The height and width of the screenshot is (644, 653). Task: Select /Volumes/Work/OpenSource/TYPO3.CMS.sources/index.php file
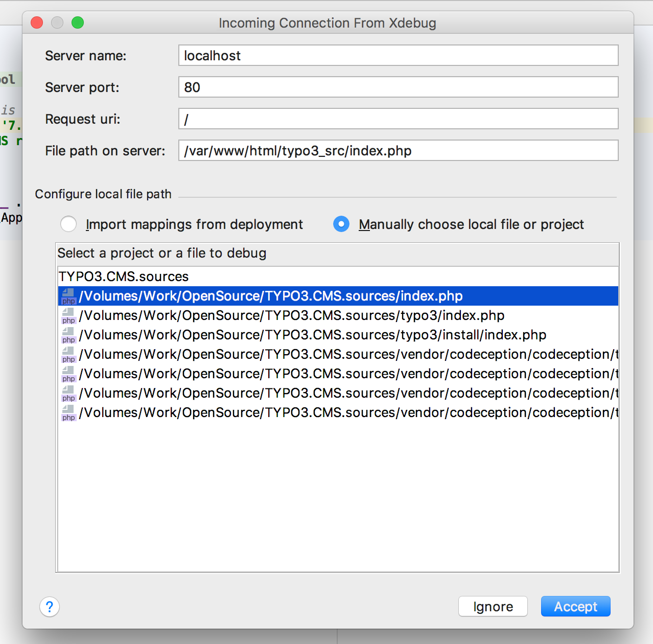point(338,296)
